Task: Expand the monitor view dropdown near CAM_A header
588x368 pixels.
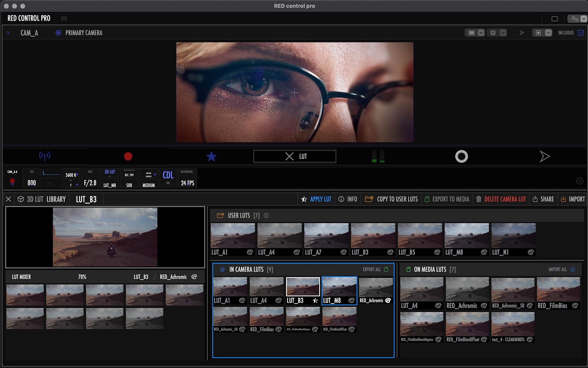Action: click(480, 32)
